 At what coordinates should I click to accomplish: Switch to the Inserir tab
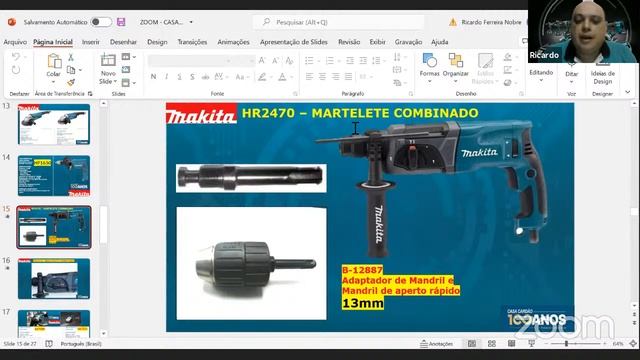point(91,42)
